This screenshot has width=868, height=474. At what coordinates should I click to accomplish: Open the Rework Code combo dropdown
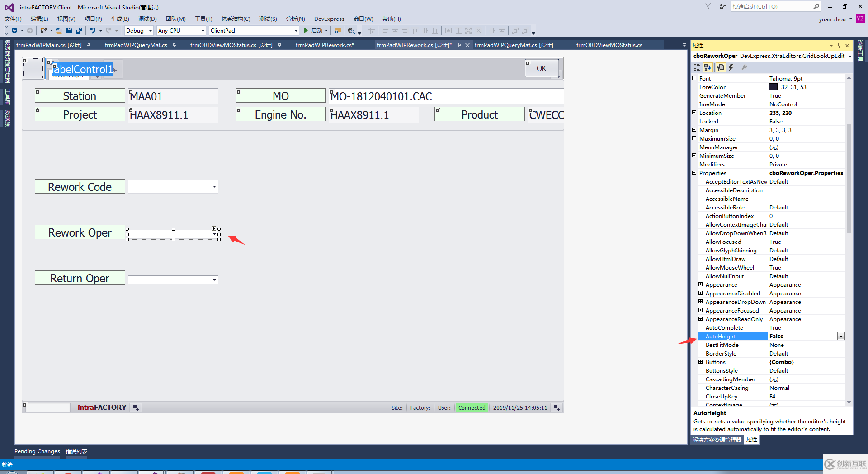214,187
